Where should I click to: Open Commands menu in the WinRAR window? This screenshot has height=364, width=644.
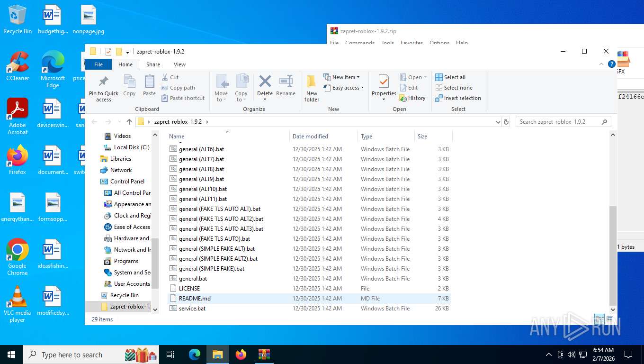click(x=360, y=43)
